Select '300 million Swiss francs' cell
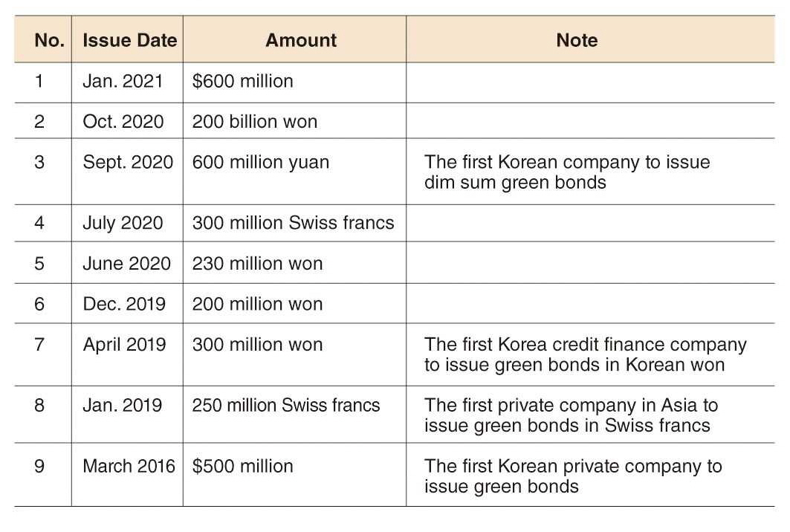The image size is (790, 532). 293,223
